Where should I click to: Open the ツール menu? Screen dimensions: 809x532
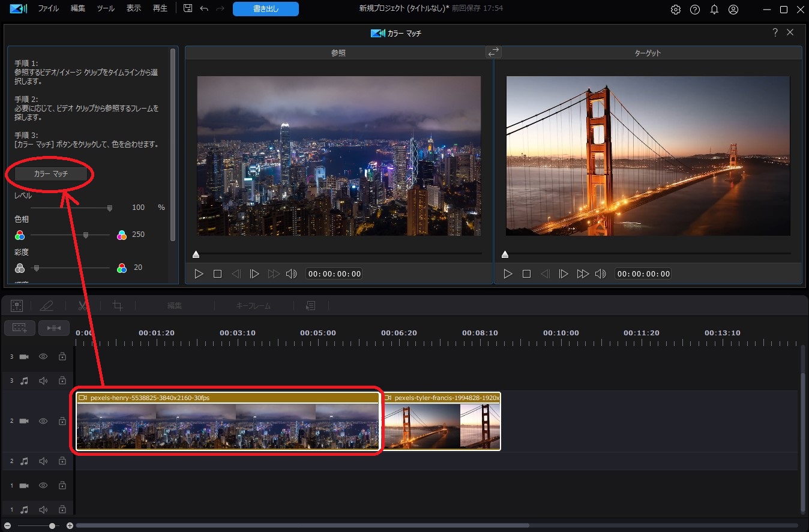click(105, 9)
